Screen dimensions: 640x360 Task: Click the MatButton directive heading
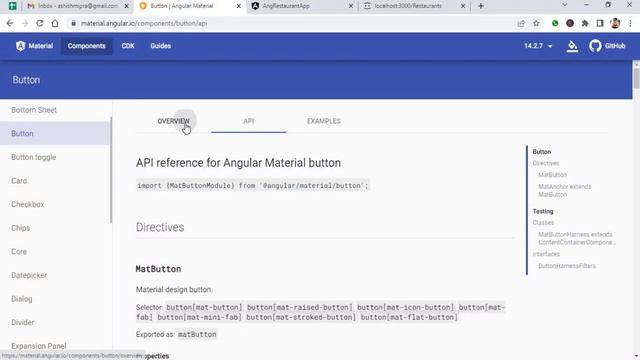[x=158, y=269]
